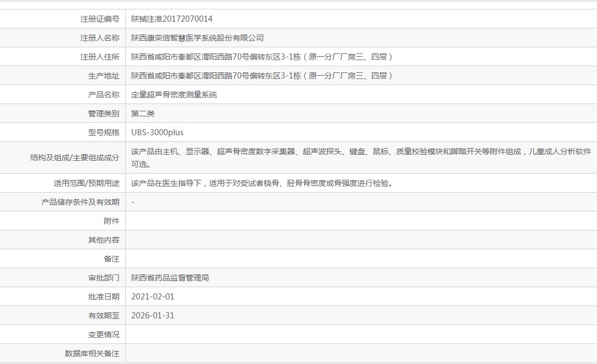597x364 pixels.
Task: Click the 批准日期 label
Action: tap(104, 297)
